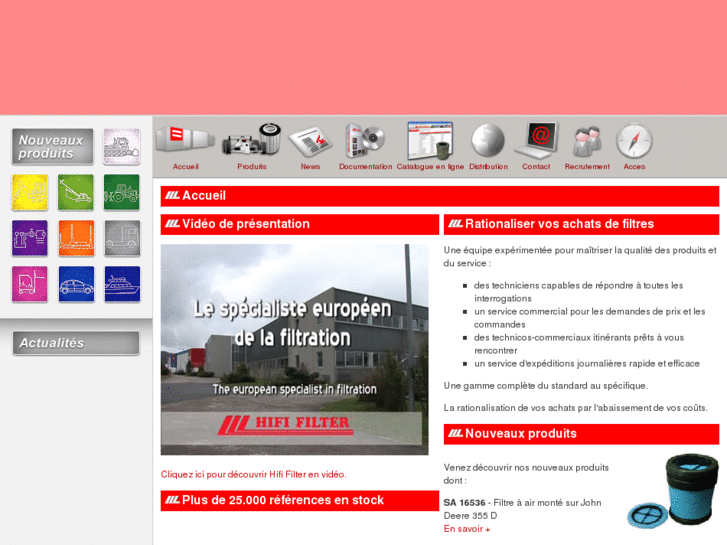Screen dimensions: 727x545
Task: Open the Documentation CD icon
Action: (365, 140)
